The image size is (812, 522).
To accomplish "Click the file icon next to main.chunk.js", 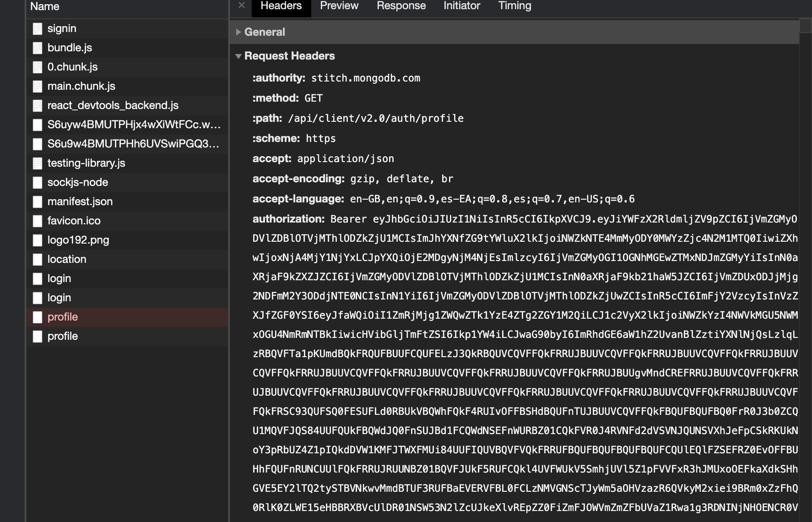I will pyautogui.click(x=37, y=86).
